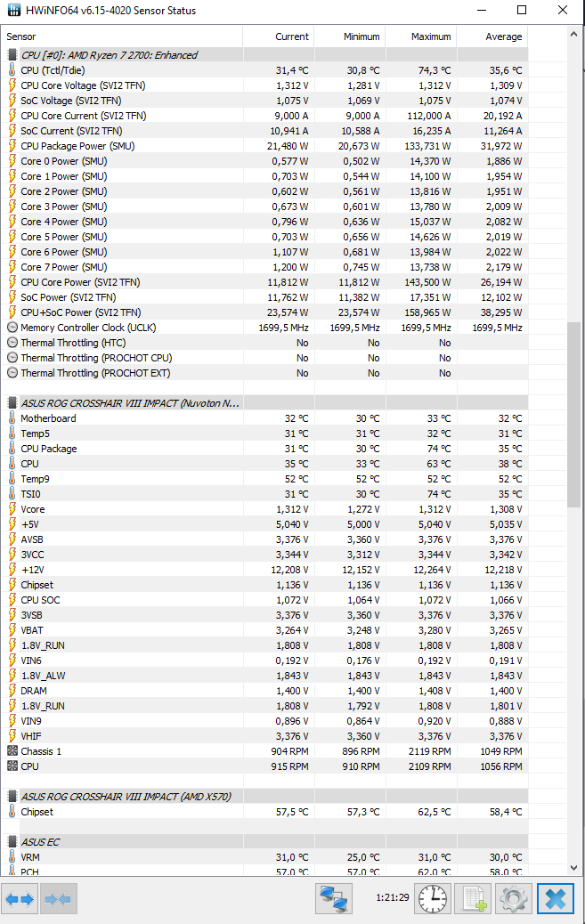This screenshot has width=585, height=924.
Task: Select the SoC Current (SVI2 TFN) row
Action: click(264, 131)
